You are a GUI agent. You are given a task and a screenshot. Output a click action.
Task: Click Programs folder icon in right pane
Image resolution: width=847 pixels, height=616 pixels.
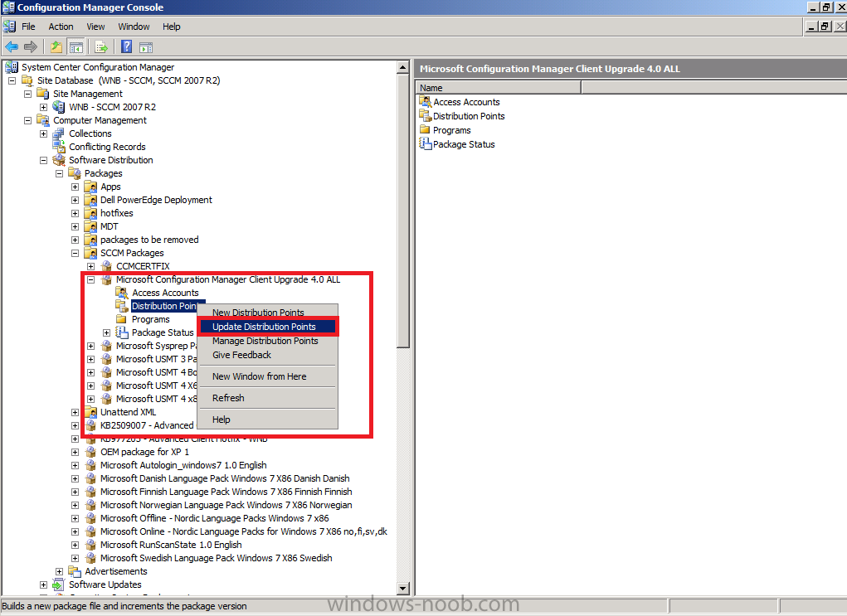click(425, 129)
